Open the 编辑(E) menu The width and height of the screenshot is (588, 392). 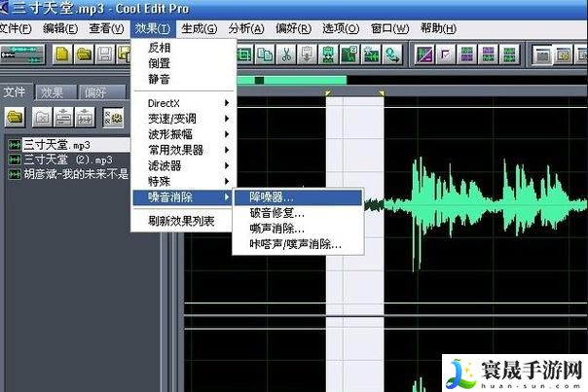pyautogui.click(x=60, y=28)
